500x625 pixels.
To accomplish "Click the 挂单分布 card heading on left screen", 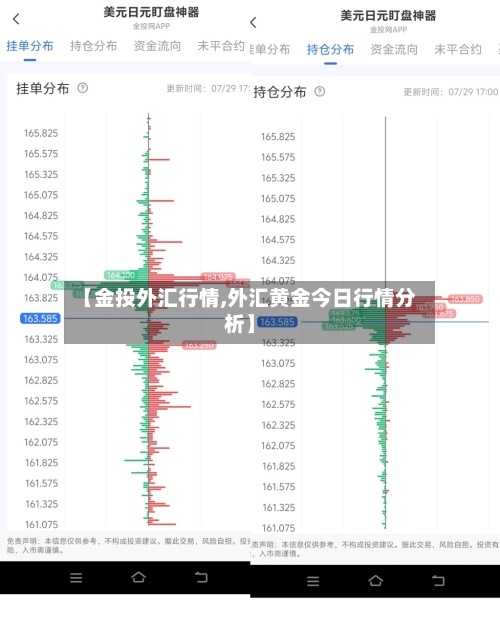I will point(43,88).
